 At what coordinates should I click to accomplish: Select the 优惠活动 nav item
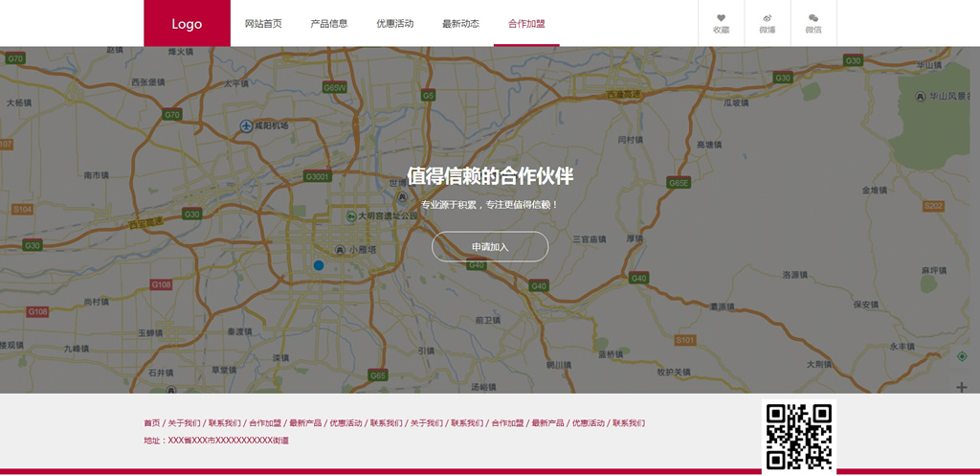coord(395,24)
